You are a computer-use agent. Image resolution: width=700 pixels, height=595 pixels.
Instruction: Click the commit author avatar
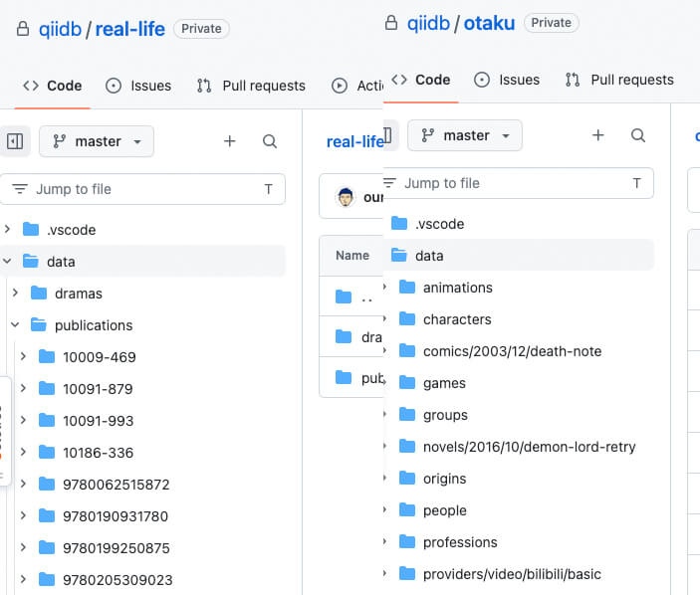[346, 197]
